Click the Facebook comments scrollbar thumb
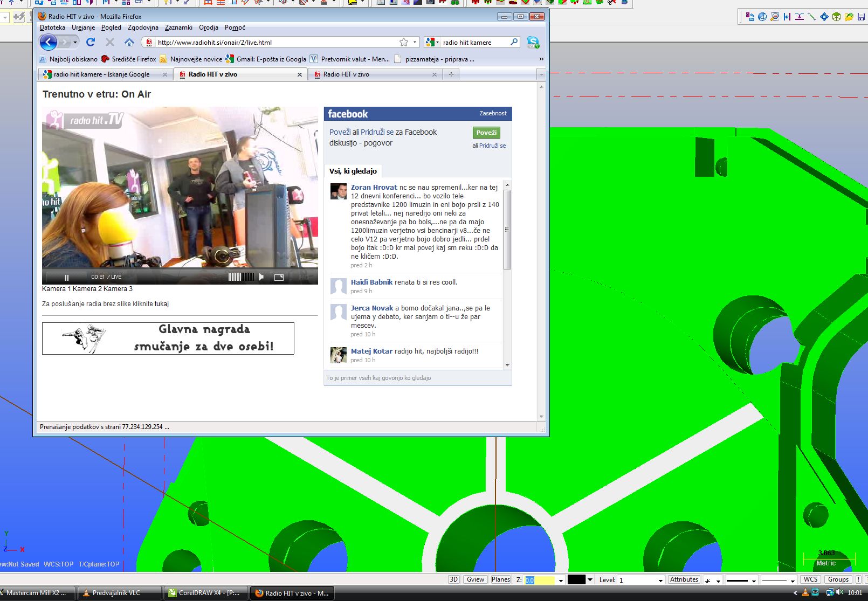Image resolution: width=868 pixels, height=601 pixels. [x=507, y=229]
